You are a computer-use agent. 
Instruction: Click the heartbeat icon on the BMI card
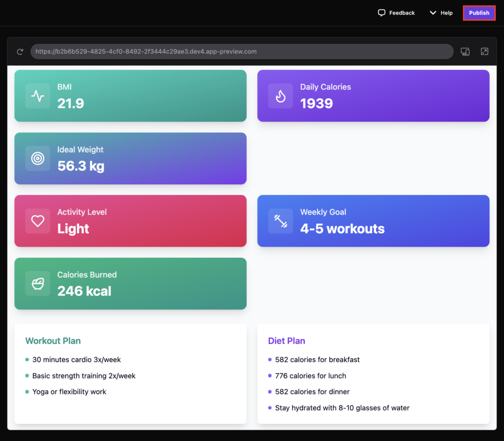coord(37,96)
